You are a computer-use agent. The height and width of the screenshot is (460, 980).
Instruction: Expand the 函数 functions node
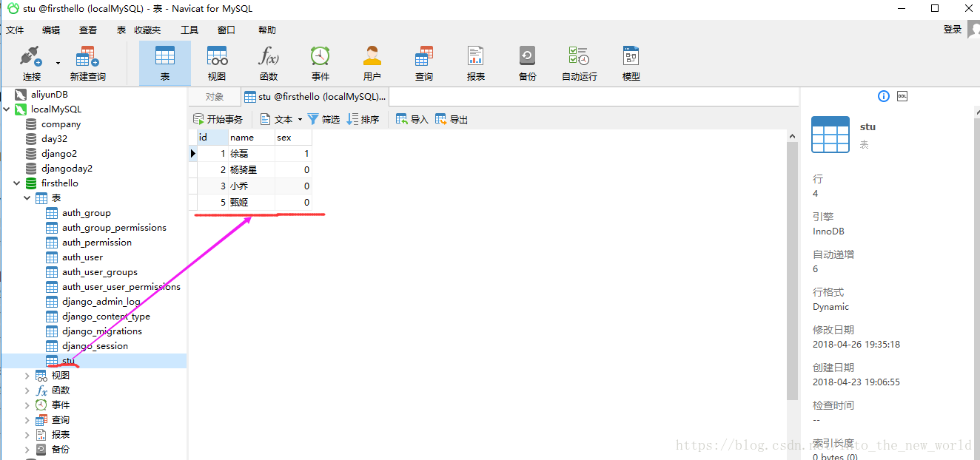tap(27, 390)
